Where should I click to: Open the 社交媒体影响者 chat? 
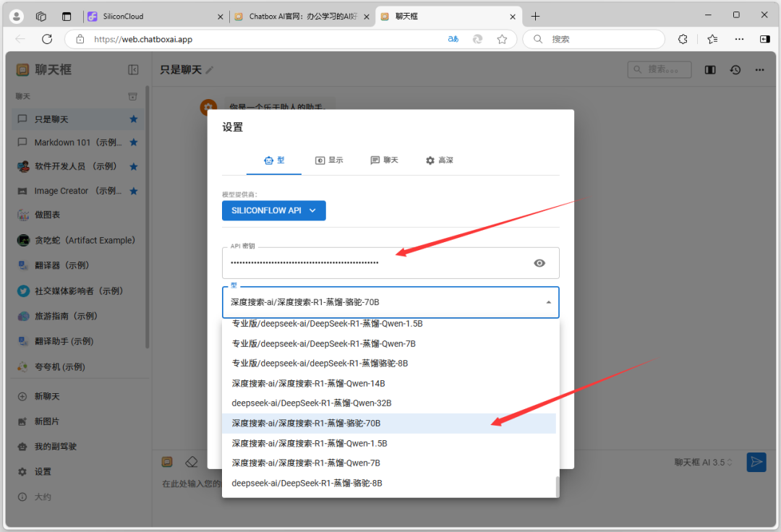(78, 291)
